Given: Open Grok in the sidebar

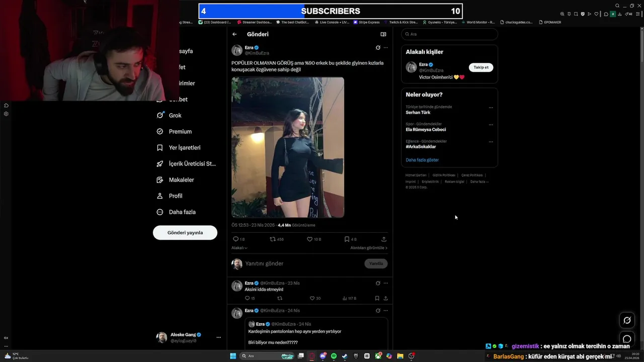Looking at the screenshot, I should [x=169, y=115].
